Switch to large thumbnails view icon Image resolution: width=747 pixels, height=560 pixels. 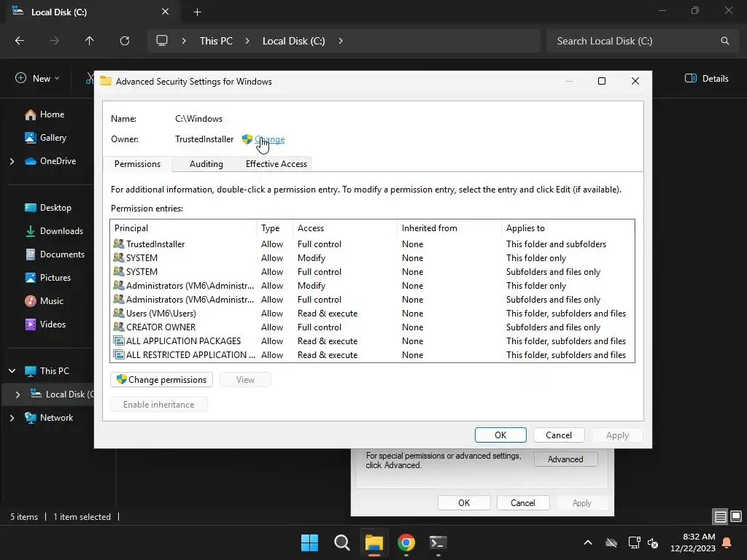(x=736, y=516)
